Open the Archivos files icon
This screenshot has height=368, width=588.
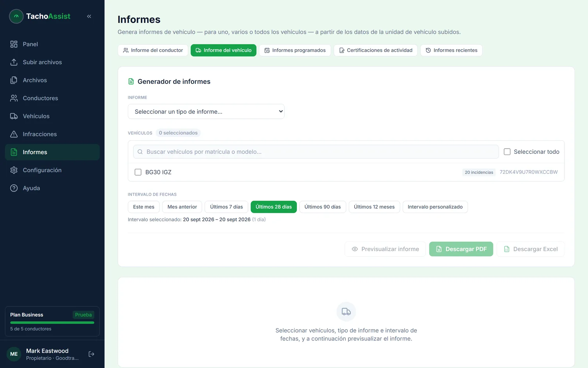tap(14, 80)
